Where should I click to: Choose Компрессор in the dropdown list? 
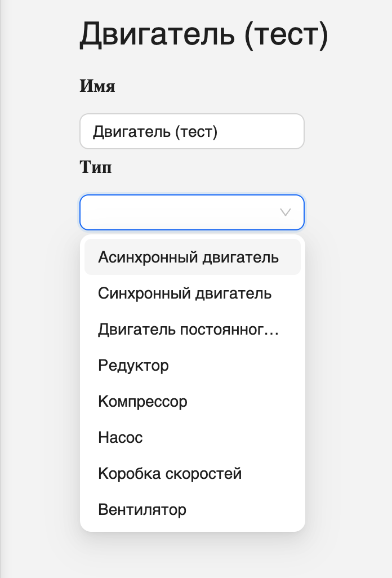142,401
